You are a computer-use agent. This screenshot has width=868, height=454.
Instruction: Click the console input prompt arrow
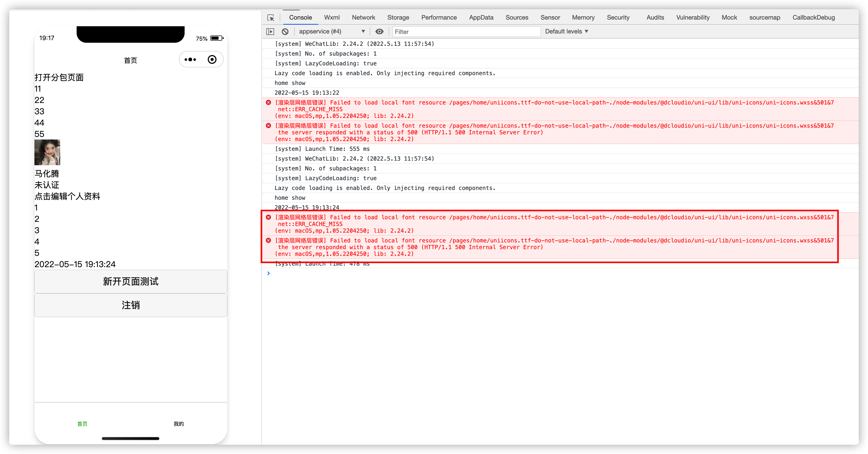point(269,273)
